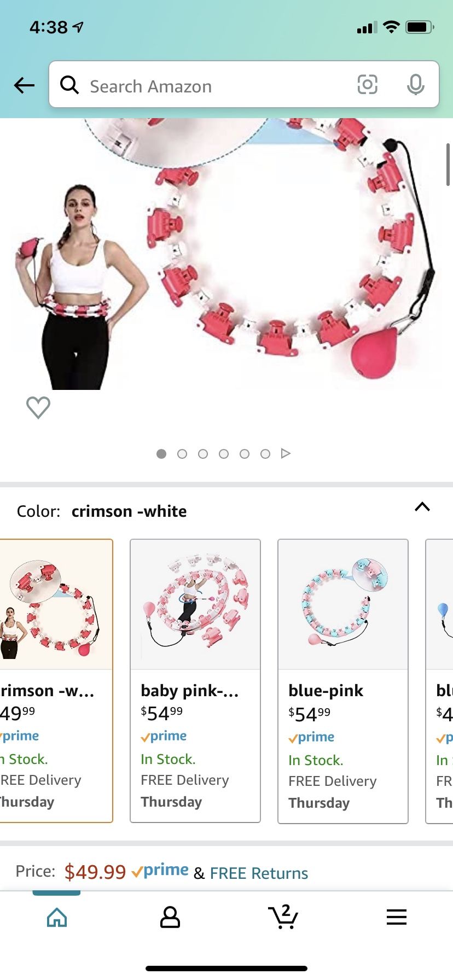Add item to wishlist with heart icon
Image resolution: width=453 pixels, height=980 pixels.
[38, 407]
